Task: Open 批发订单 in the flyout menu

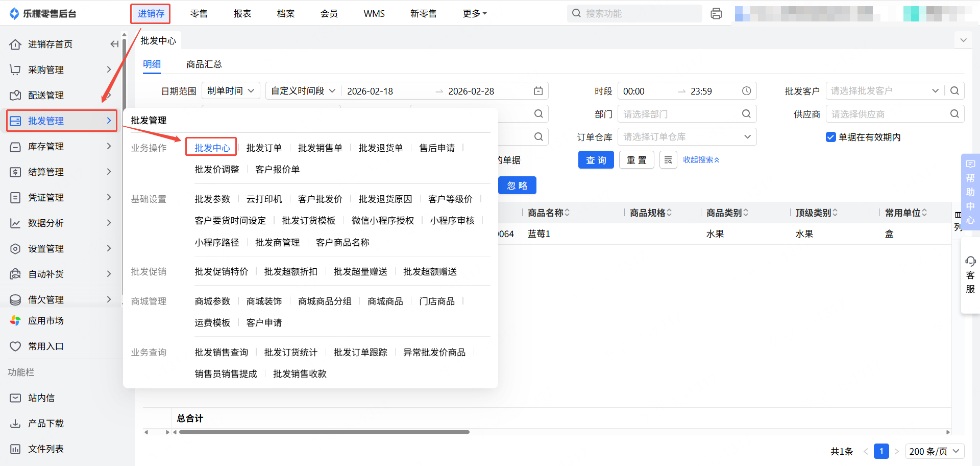Action: (x=264, y=148)
